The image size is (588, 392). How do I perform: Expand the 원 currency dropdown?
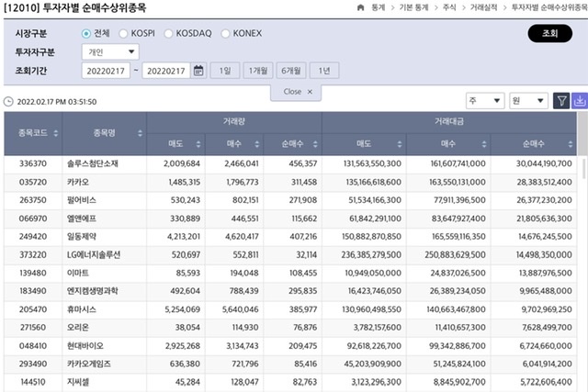(x=529, y=101)
